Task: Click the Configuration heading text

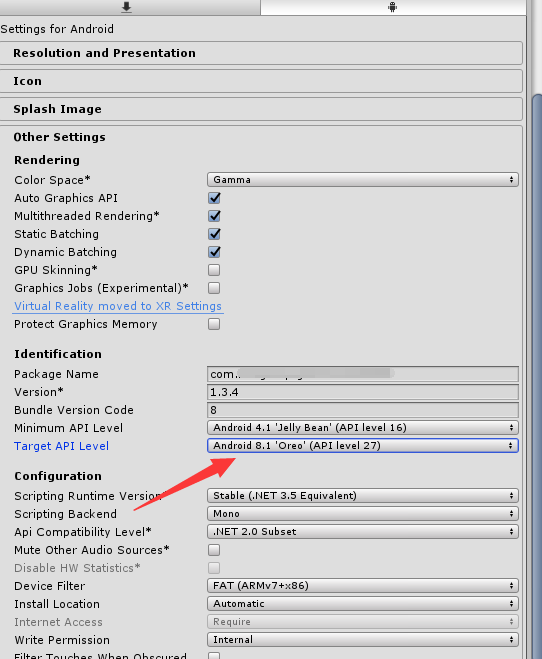Action: click(x=58, y=476)
